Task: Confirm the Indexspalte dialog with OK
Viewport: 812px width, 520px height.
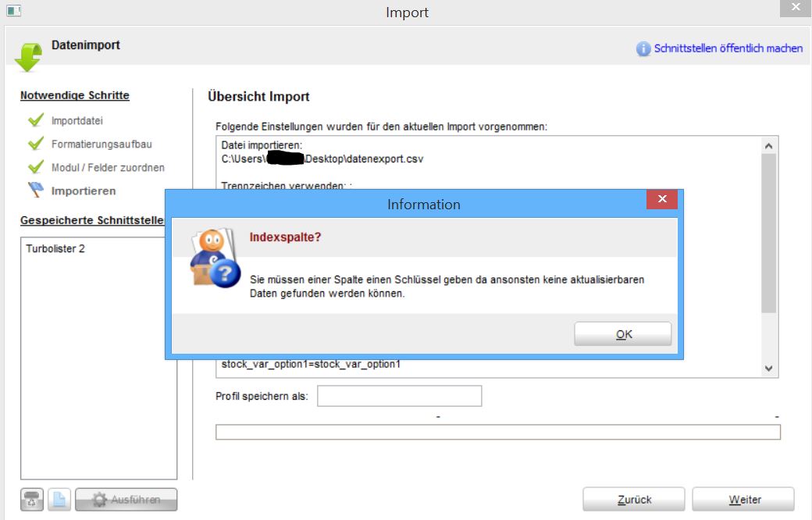Action: [623, 334]
